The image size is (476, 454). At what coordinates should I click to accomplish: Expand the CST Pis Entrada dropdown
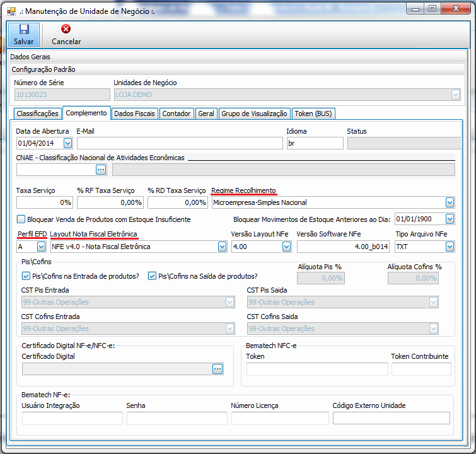click(x=229, y=302)
